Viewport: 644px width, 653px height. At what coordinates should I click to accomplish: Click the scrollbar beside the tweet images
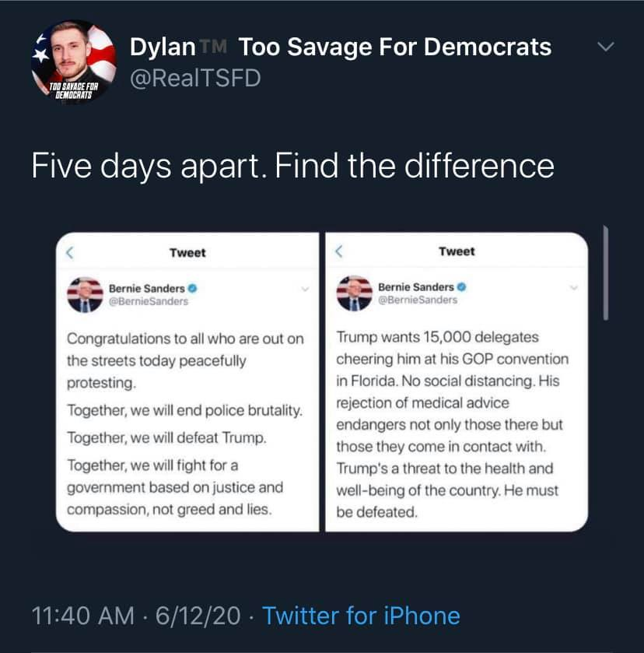pyautogui.click(x=605, y=272)
